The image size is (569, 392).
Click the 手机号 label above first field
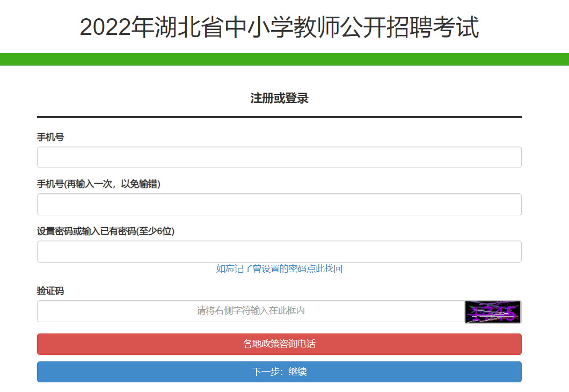tap(50, 137)
